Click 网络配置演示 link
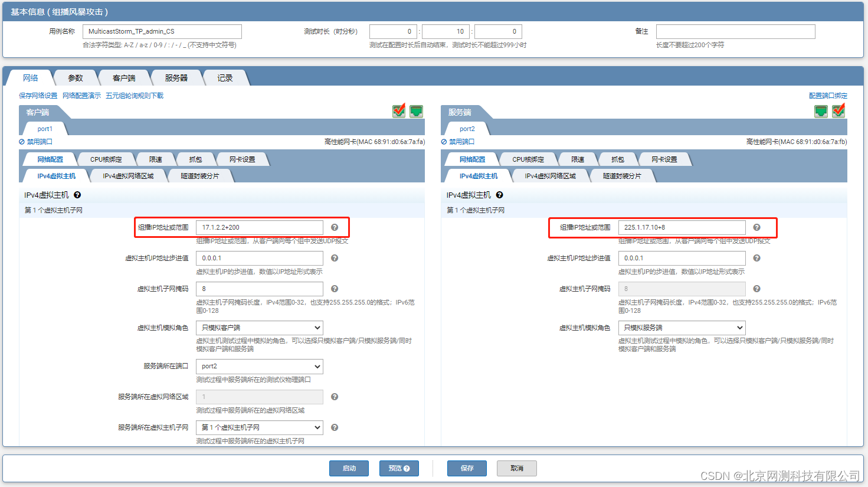This screenshot has height=487, width=868. click(81, 96)
